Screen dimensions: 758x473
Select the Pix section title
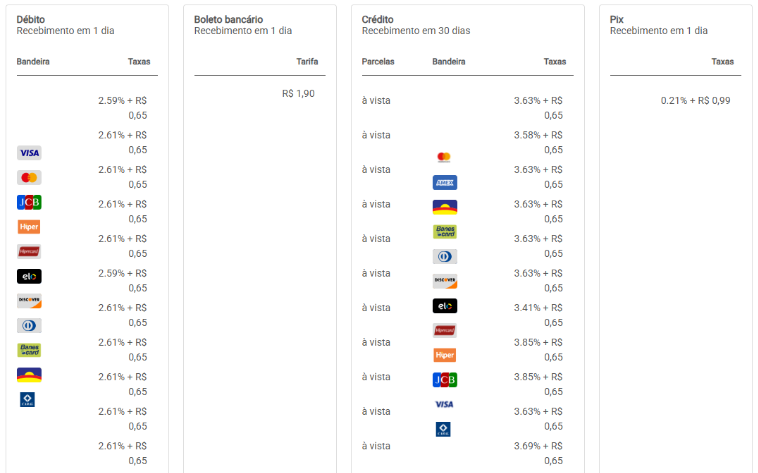[x=616, y=19]
